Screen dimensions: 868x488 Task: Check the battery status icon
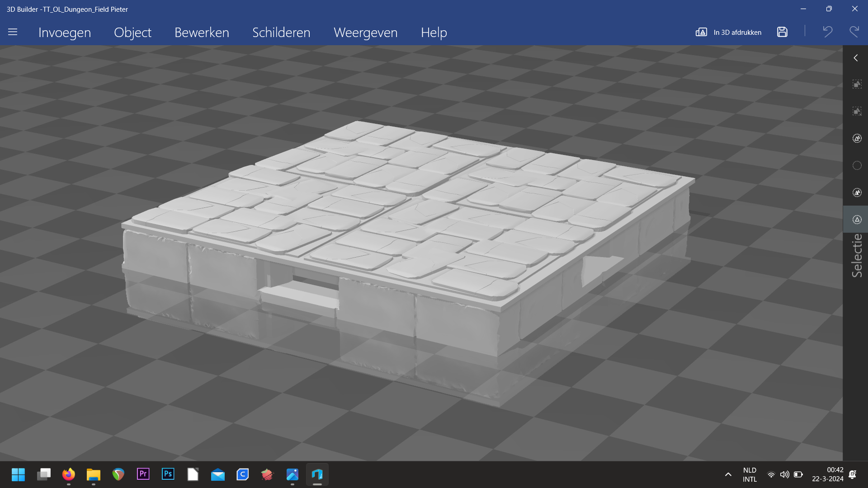pos(798,474)
